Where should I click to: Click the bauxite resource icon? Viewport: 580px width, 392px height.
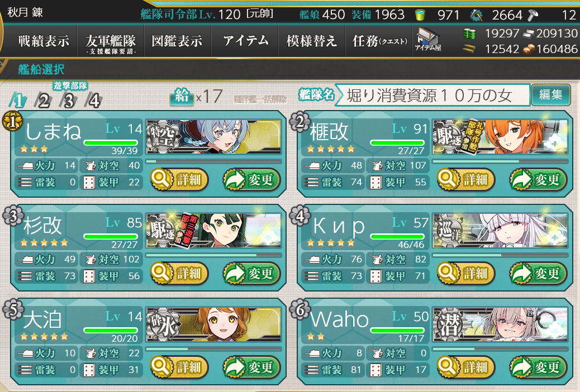click(529, 49)
